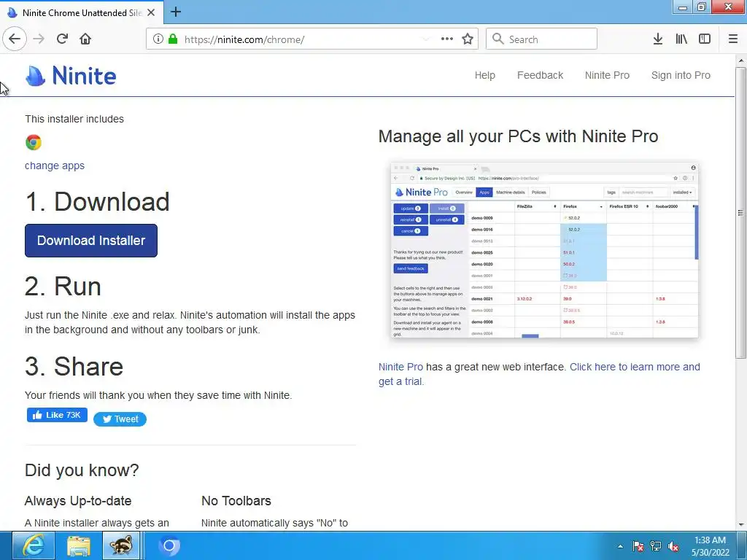Click the change apps link
This screenshot has width=747, height=560.
click(55, 166)
